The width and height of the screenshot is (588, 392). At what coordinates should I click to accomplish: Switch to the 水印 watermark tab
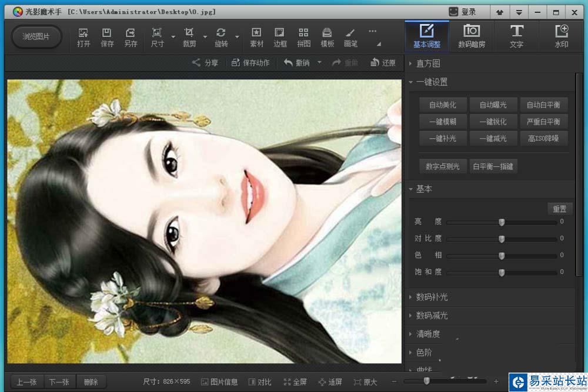click(x=561, y=36)
